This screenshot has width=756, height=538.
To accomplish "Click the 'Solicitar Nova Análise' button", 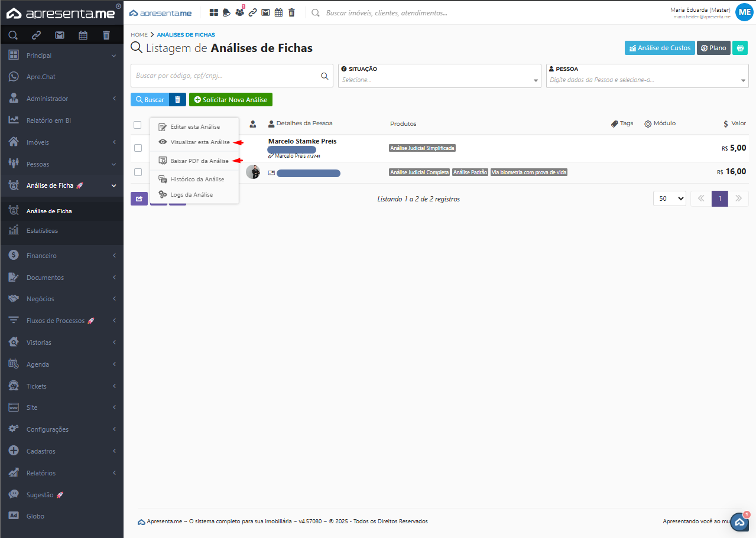I will (x=231, y=100).
